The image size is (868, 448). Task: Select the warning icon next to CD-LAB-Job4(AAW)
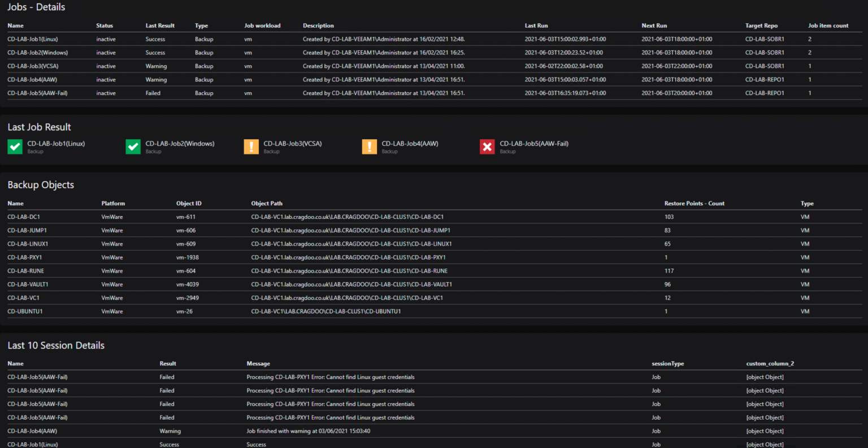(x=368, y=146)
